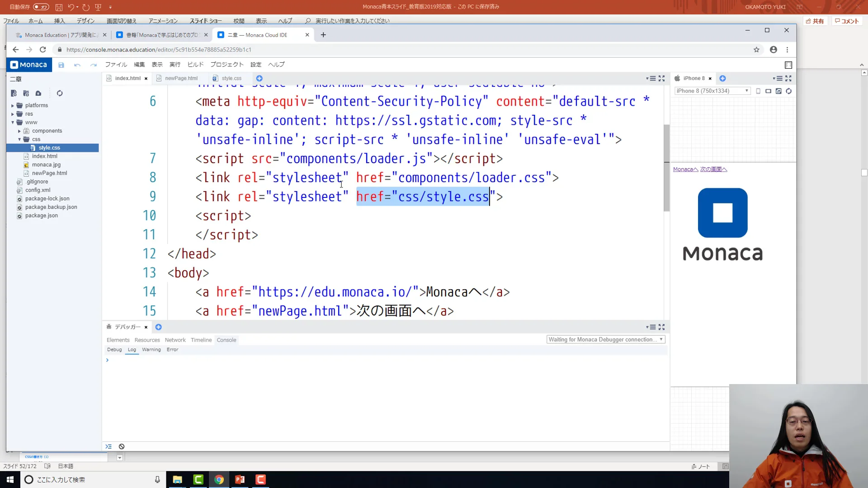Switch to the style.css editor tab
The image size is (868, 488).
(x=231, y=78)
